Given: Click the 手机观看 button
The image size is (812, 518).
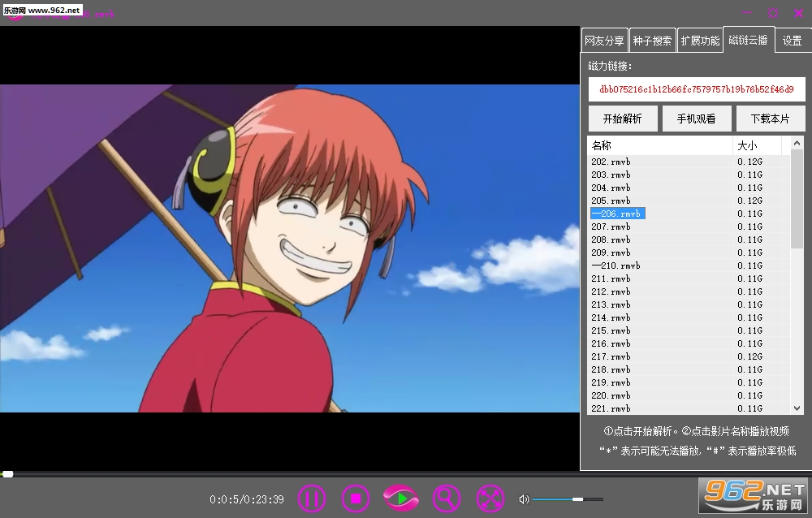Looking at the screenshot, I should coord(697,119).
